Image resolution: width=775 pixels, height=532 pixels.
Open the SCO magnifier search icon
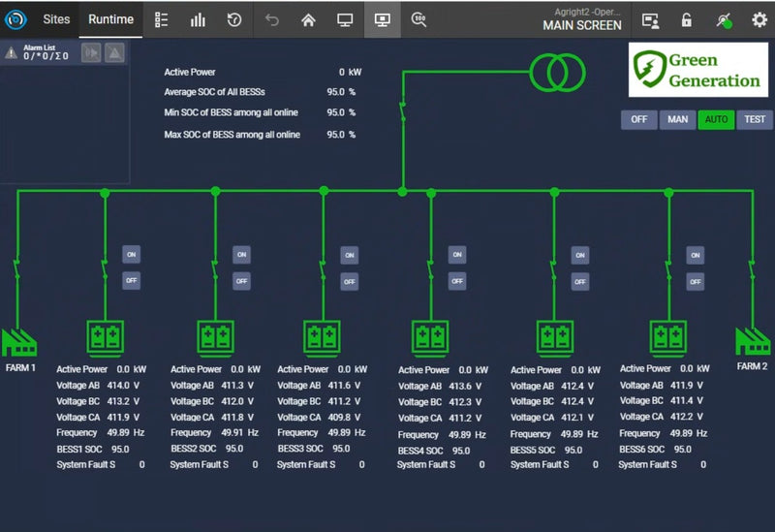coord(418,19)
